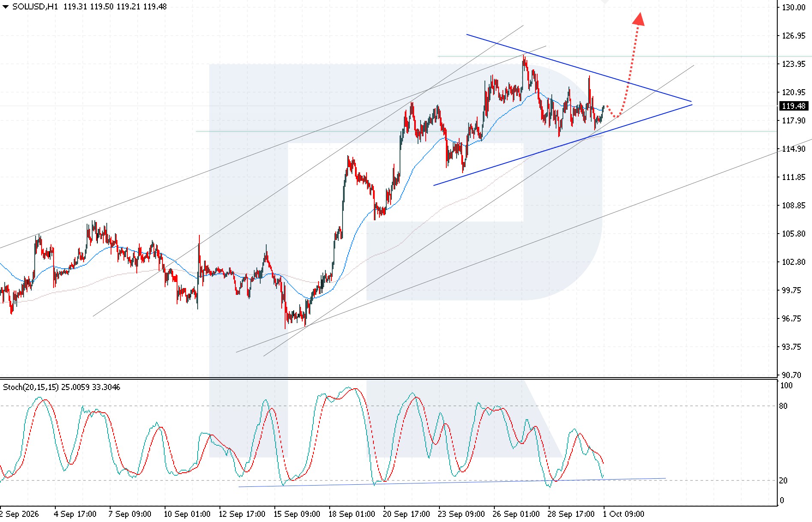The width and height of the screenshot is (812, 522).
Task: Click the 105.80 price axis label
Action: 794,234
